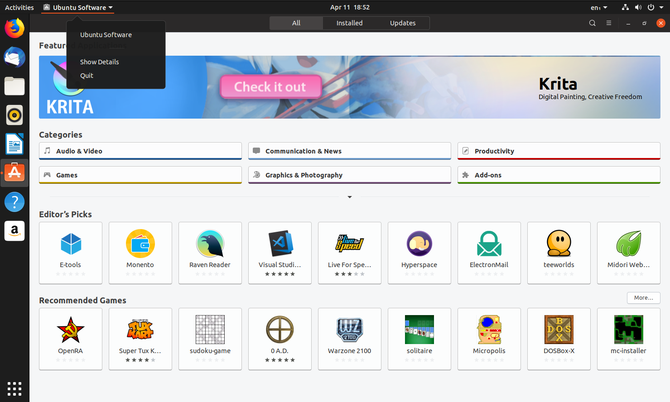Switch to the All tab
The width and height of the screenshot is (670, 402).
(296, 23)
